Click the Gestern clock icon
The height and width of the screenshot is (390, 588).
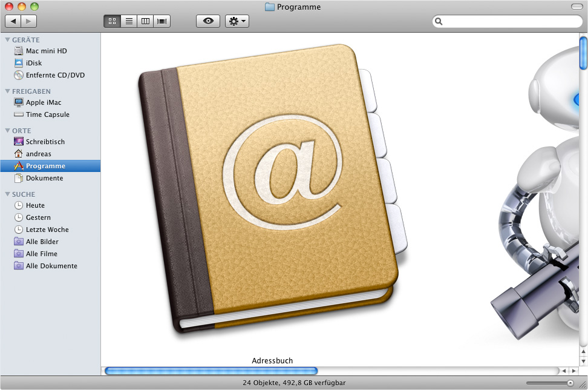click(18, 217)
